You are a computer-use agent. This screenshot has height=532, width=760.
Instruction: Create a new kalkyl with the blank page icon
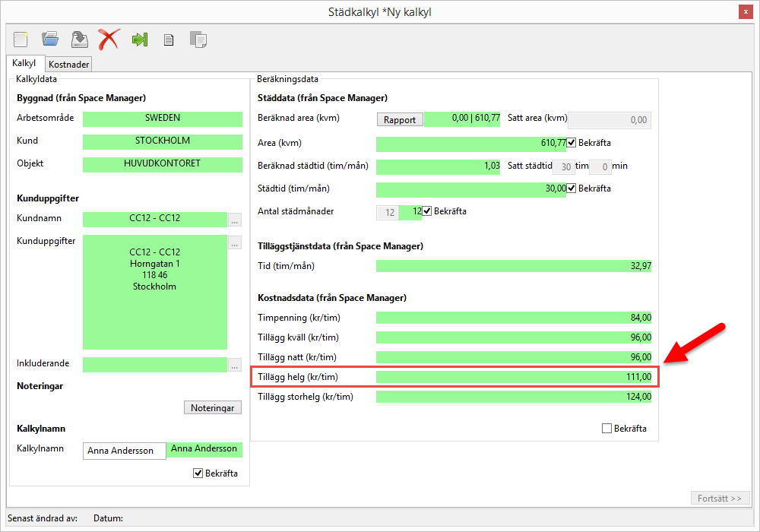(x=21, y=40)
